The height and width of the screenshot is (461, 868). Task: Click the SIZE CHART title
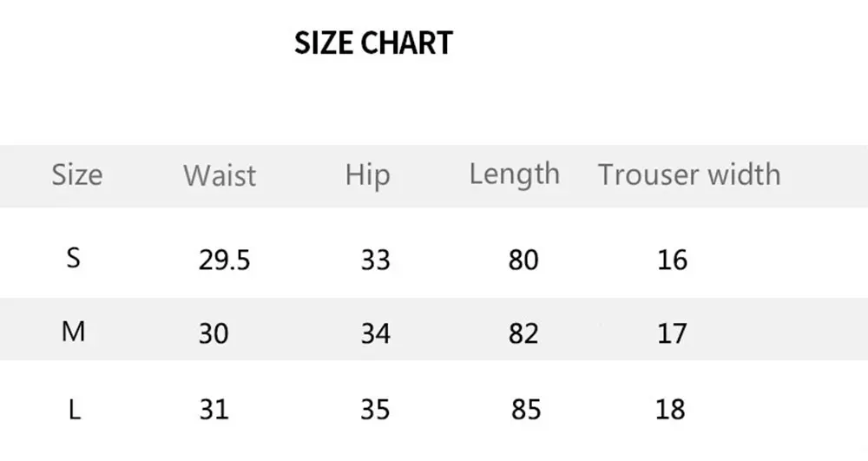pyautogui.click(x=373, y=43)
